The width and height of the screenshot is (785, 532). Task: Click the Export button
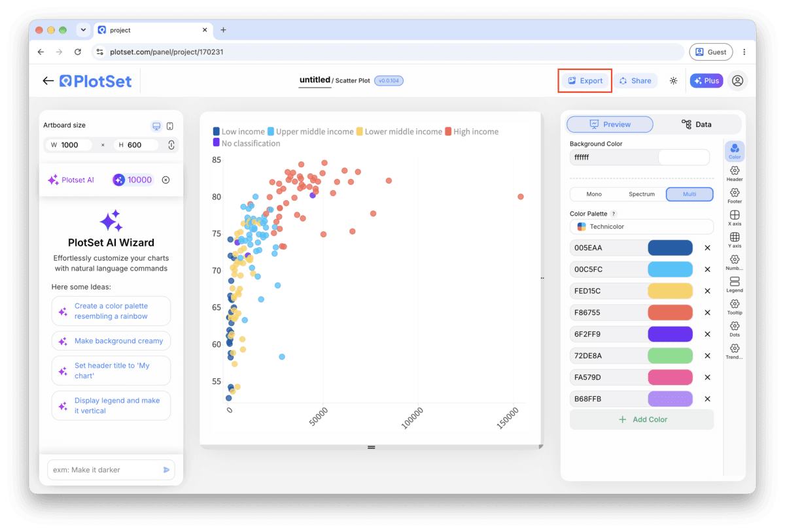[x=585, y=81]
